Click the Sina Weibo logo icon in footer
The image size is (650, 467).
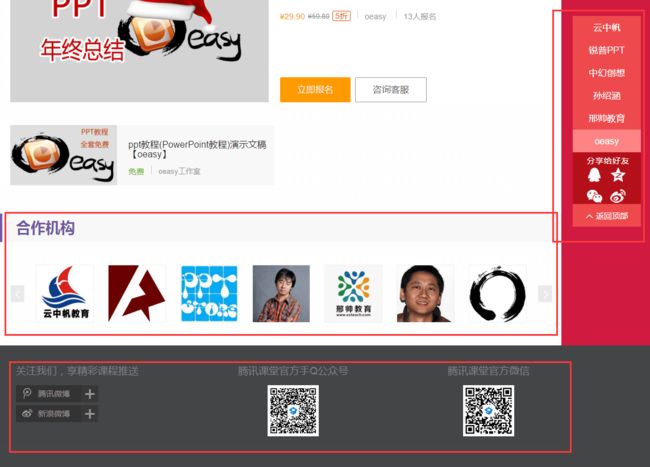coord(27,413)
